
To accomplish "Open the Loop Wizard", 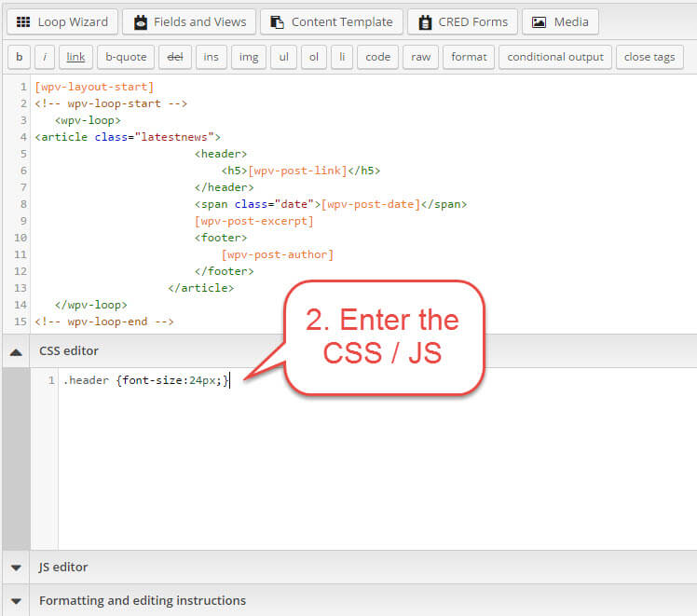I will point(62,21).
